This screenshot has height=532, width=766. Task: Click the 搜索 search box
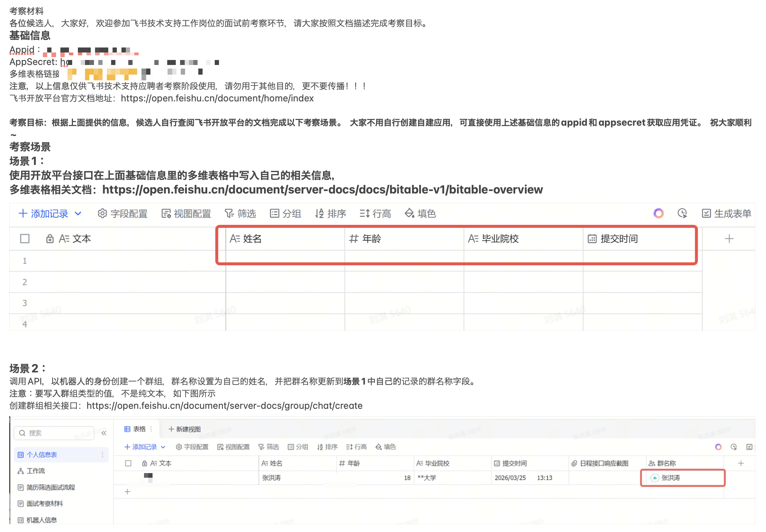(x=54, y=433)
